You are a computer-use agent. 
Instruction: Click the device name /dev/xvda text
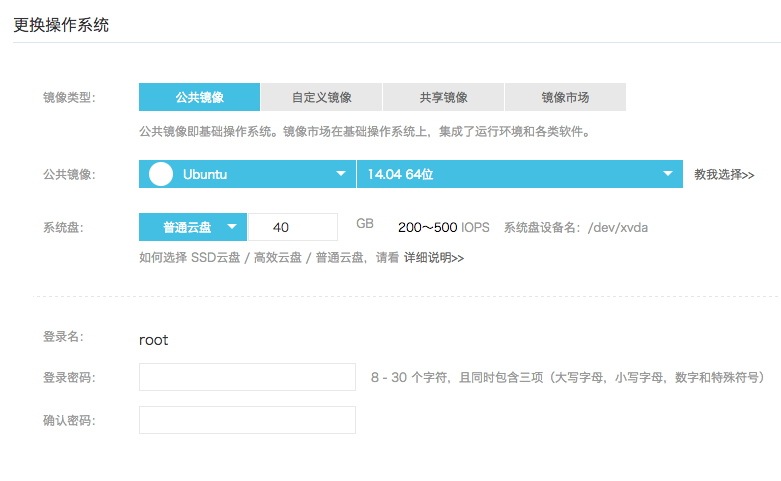pyautogui.click(x=618, y=228)
